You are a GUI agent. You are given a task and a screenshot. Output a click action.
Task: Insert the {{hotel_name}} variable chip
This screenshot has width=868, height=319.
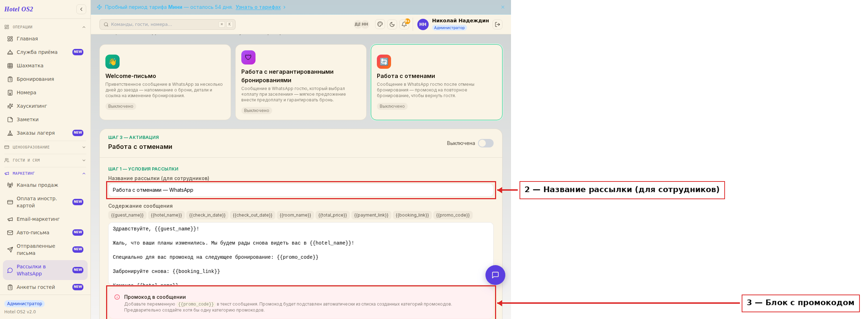click(166, 215)
